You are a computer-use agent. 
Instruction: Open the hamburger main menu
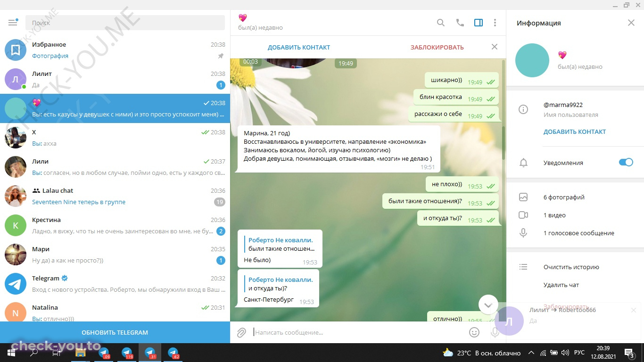point(13,23)
